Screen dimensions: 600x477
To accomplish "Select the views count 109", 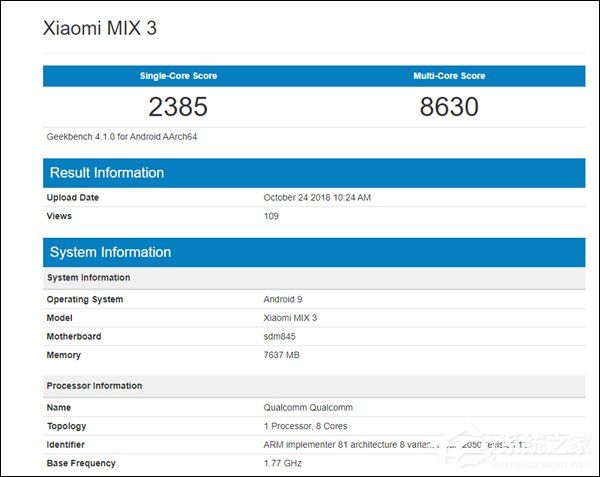I will point(271,216).
